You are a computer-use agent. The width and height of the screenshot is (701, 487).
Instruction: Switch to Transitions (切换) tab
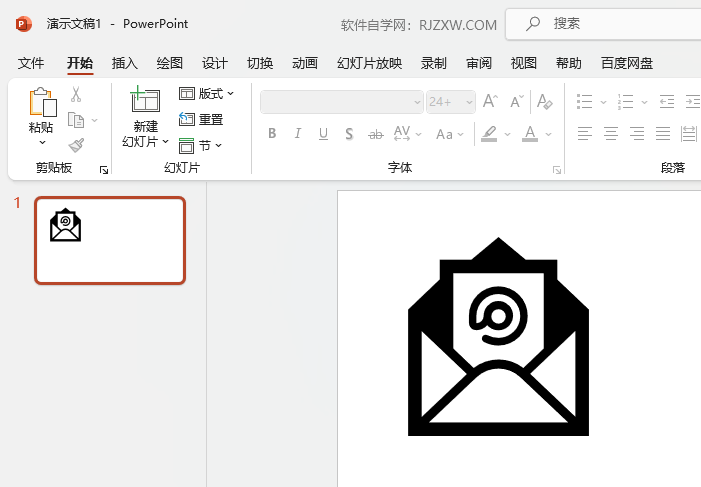[260, 63]
